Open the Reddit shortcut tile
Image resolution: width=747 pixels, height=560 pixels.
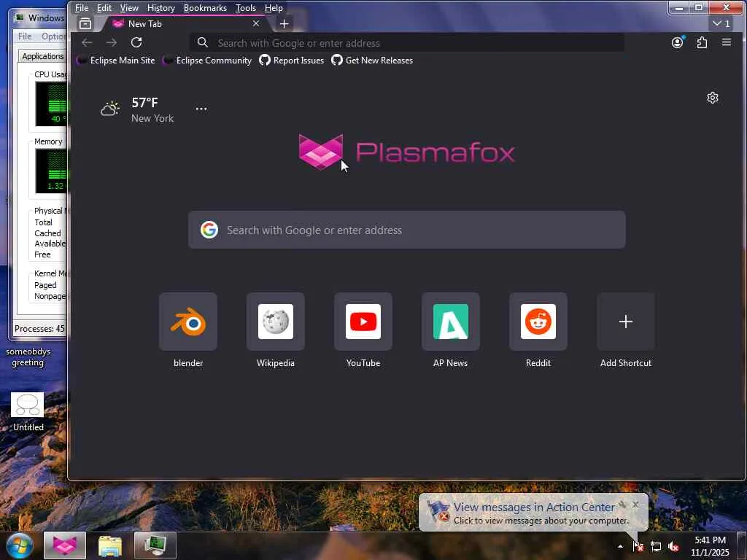538,322
